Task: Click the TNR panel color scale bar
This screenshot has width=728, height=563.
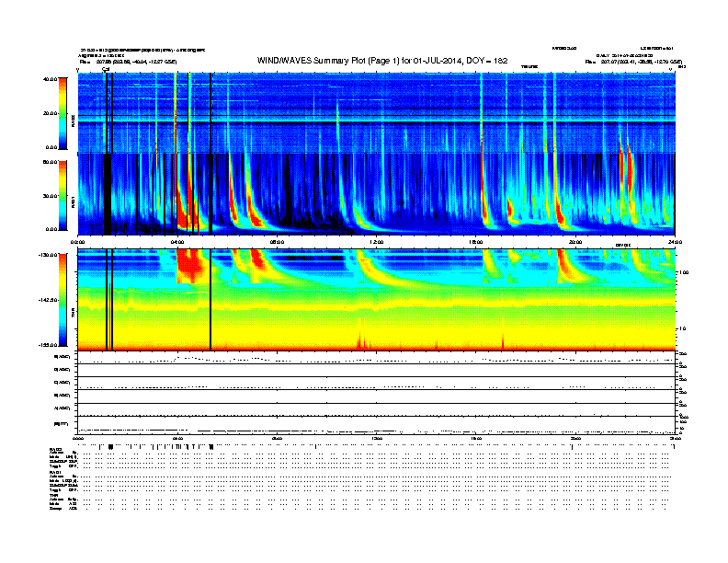Action: pos(63,300)
